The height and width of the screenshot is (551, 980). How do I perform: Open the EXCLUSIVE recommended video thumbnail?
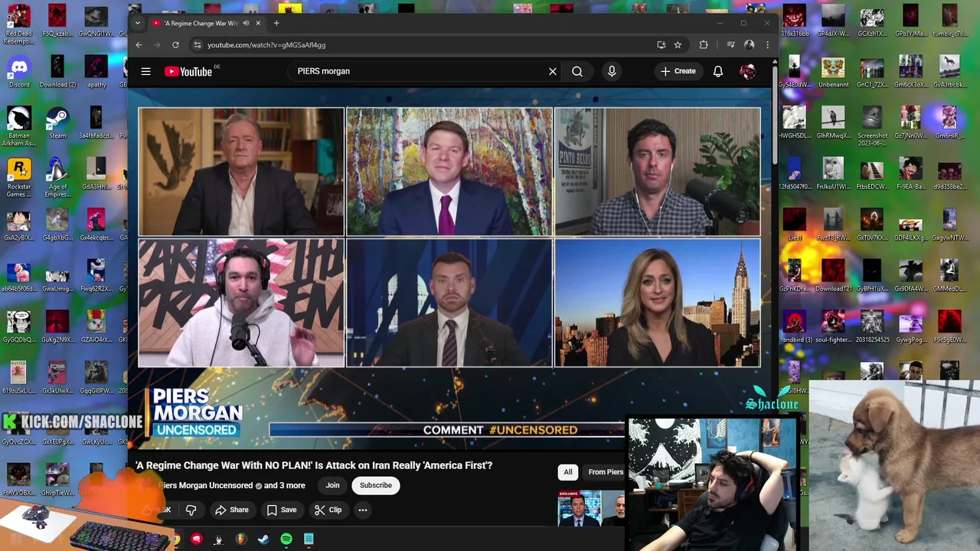[x=591, y=507]
